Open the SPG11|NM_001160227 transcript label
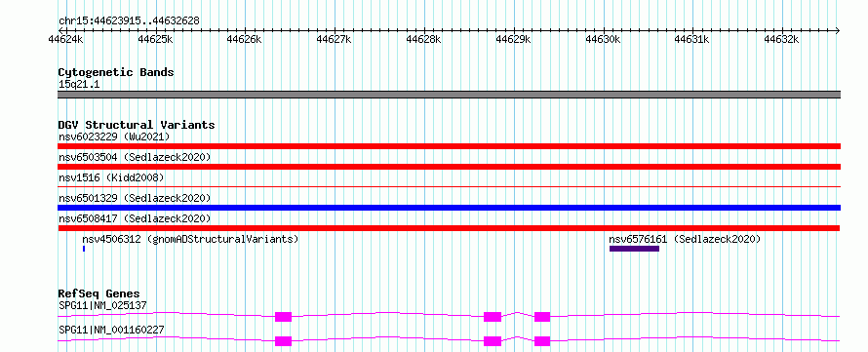The width and height of the screenshot is (868, 352). click(111, 331)
